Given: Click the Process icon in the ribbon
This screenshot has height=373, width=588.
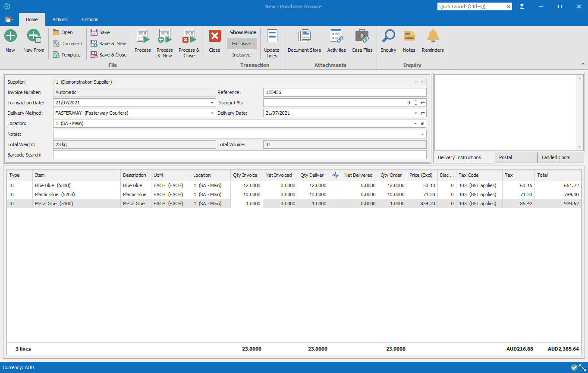Looking at the screenshot, I should 142,41.
